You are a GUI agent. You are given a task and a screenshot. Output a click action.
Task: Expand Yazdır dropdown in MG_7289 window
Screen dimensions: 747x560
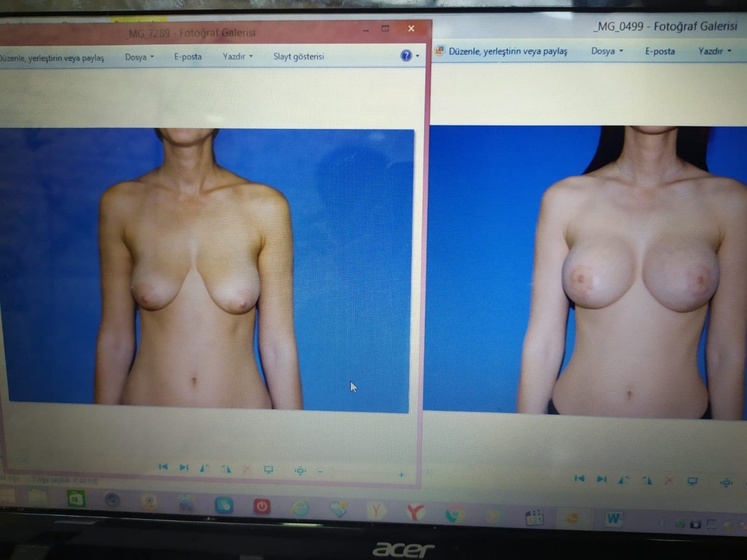point(237,57)
